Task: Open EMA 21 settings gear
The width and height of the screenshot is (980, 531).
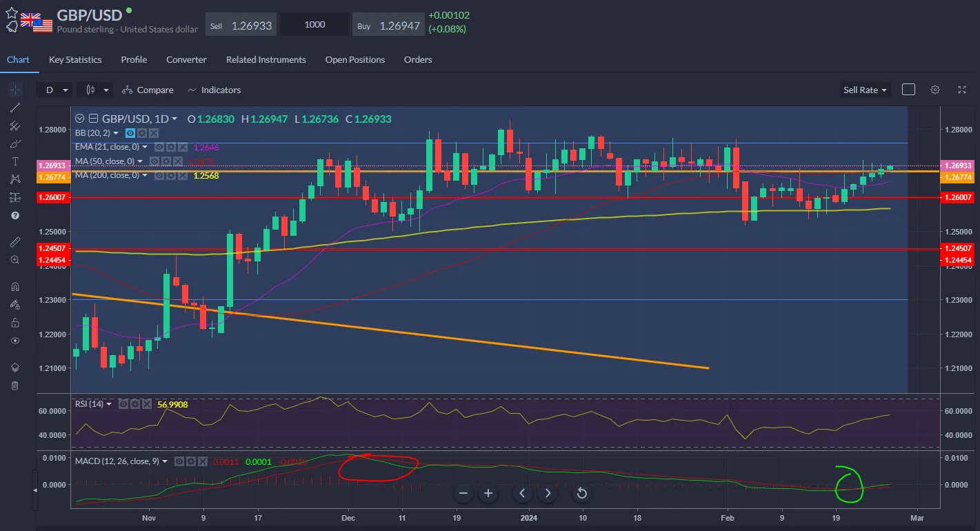Action: click(x=170, y=147)
